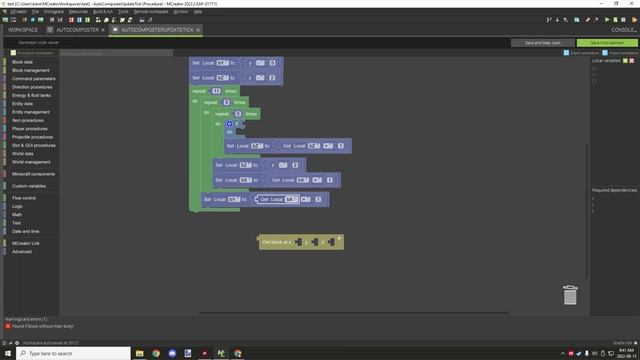Viewport: 640px width, 360px height.
Task: Click the vertical workspace scrollbar
Action: point(587,211)
